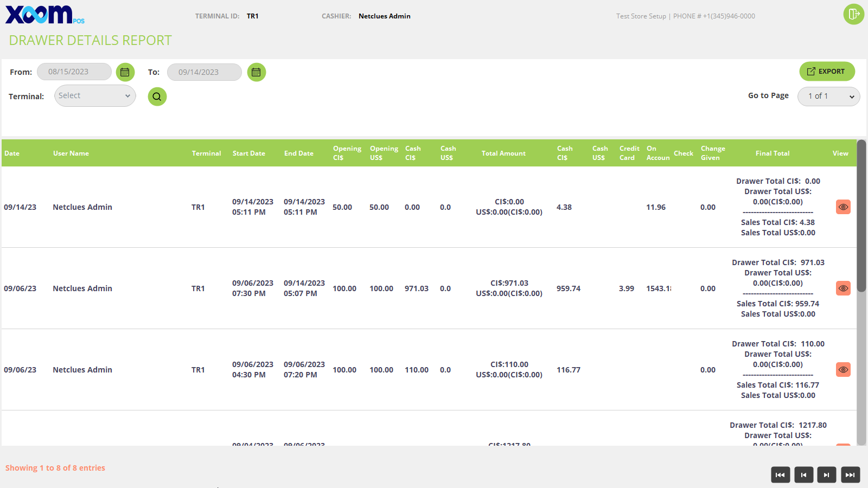
Task: Open the To date calendar picker
Action: [x=256, y=72]
